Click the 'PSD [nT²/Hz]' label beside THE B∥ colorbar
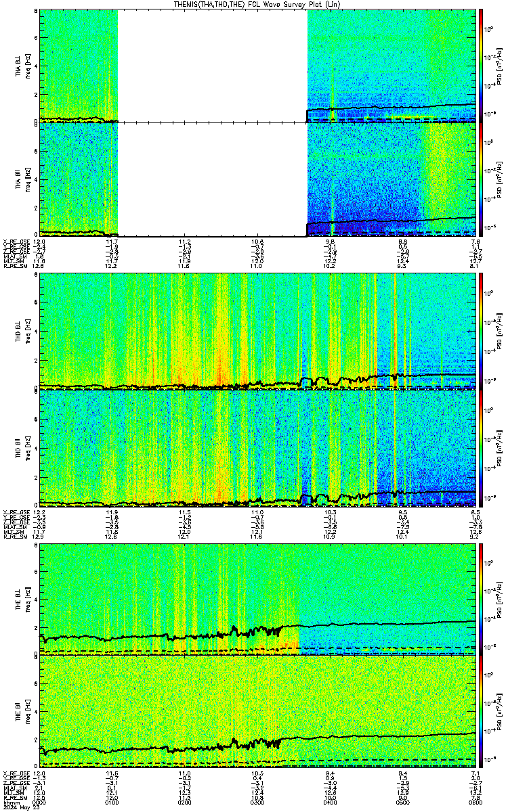This screenshot has width=508, height=812. pyautogui.click(x=499, y=712)
